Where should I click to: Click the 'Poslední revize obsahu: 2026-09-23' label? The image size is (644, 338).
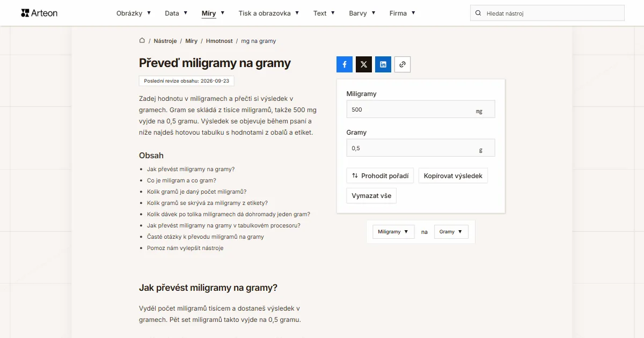(186, 81)
